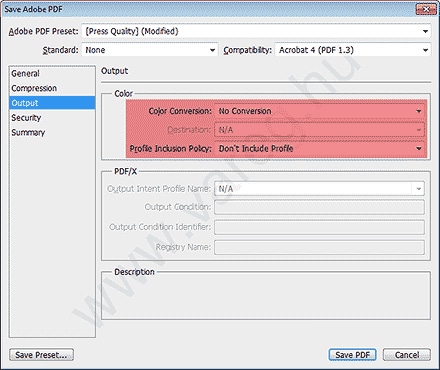Click the Save Preset... button

(x=42, y=355)
